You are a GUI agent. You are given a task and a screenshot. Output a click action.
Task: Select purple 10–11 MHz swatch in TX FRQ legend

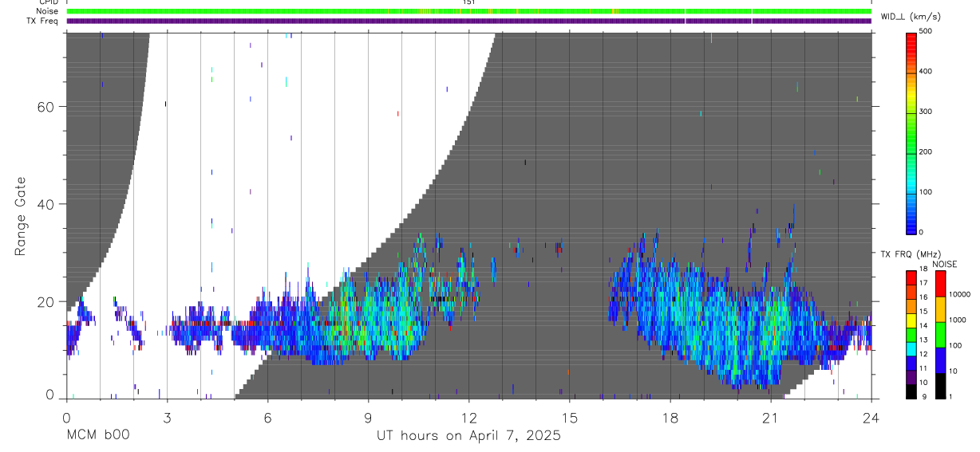pyautogui.click(x=912, y=377)
